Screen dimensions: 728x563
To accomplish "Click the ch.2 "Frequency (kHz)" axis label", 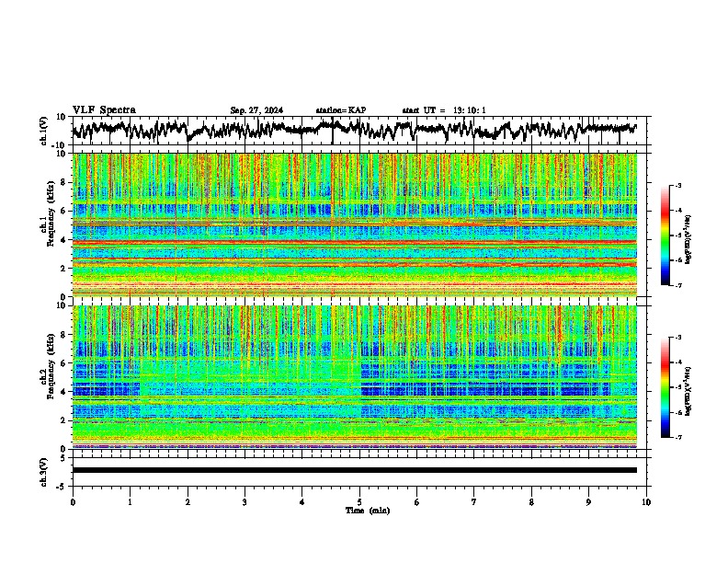I will pyautogui.click(x=51, y=366).
